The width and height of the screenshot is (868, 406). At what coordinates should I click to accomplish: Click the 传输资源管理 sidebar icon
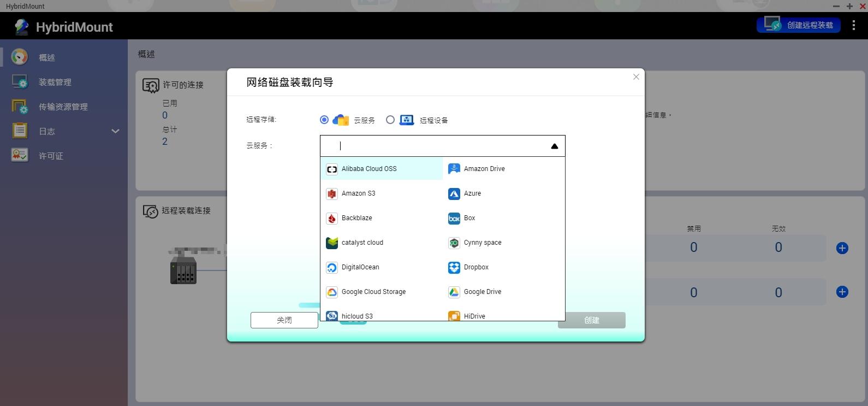(20, 107)
